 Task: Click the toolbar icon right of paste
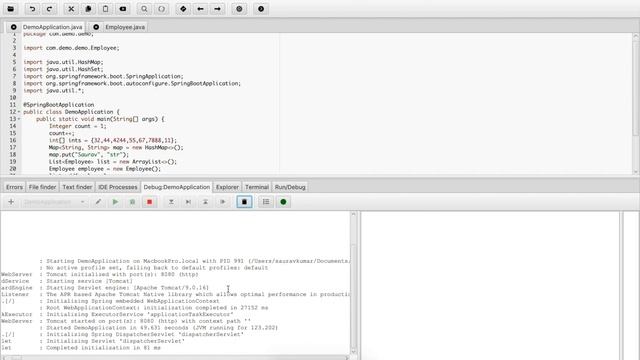pyautogui.click(x=122, y=9)
